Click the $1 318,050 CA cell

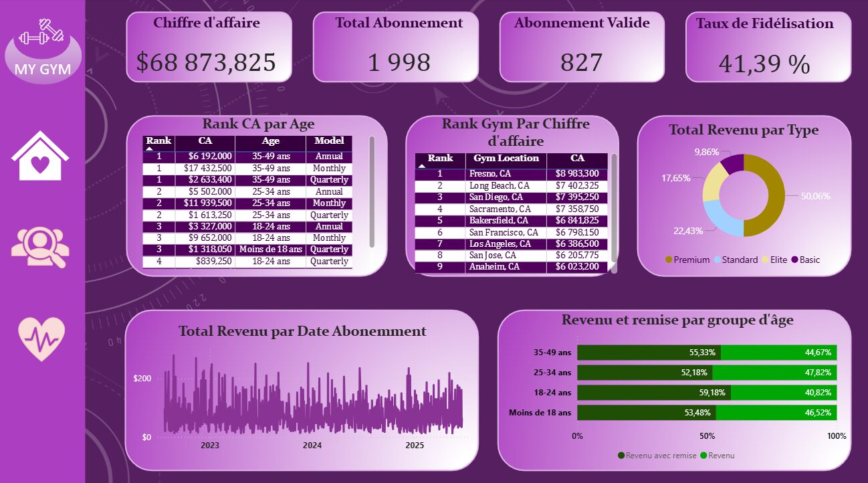(x=205, y=250)
